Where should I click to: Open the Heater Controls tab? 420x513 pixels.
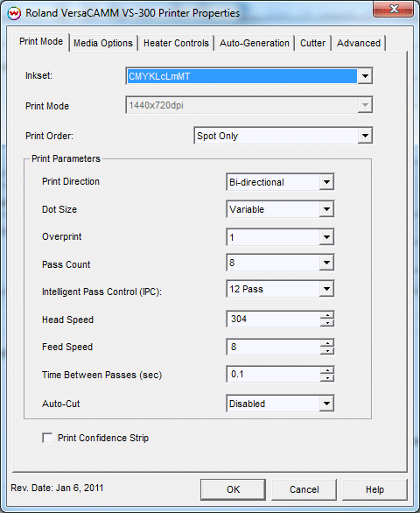pos(176,43)
